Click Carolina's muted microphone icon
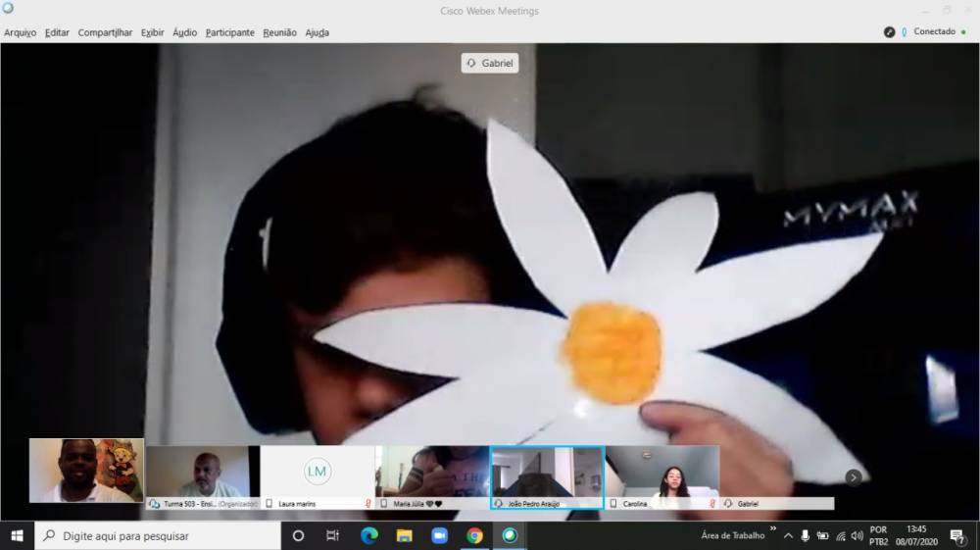 coord(712,504)
